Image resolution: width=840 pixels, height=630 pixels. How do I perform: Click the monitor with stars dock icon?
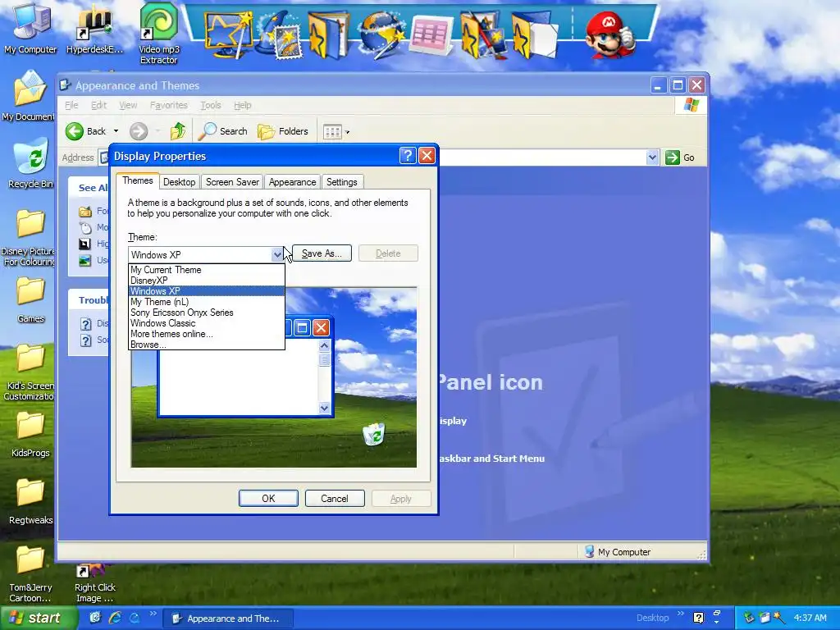click(229, 35)
